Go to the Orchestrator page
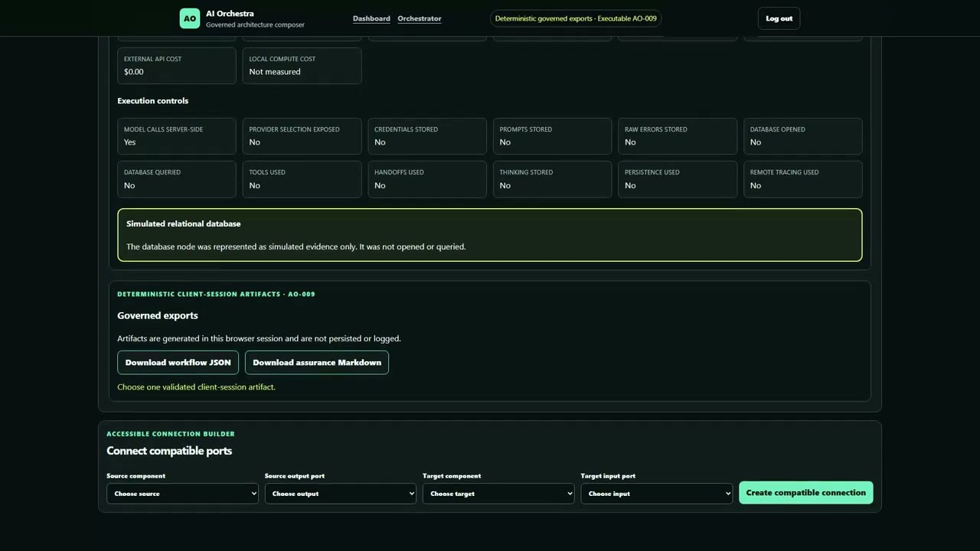 coord(420,18)
